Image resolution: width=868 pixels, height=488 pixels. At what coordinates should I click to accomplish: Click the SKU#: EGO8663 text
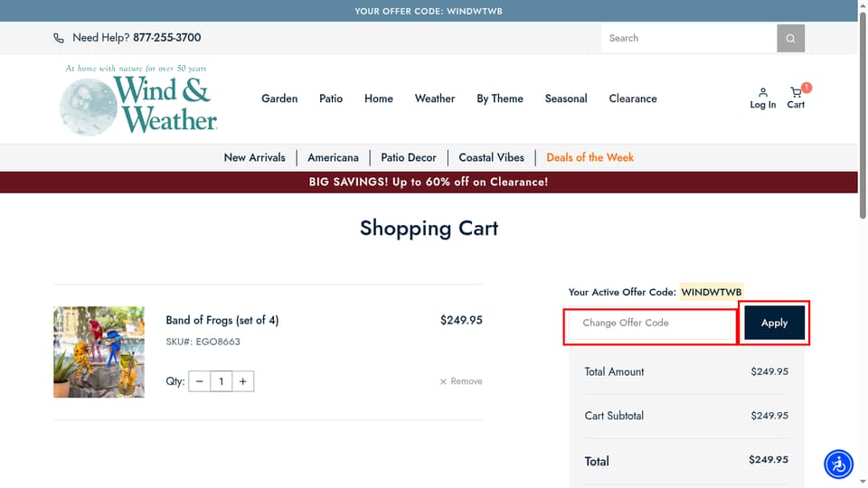pyautogui.click(x=203, y=342)
